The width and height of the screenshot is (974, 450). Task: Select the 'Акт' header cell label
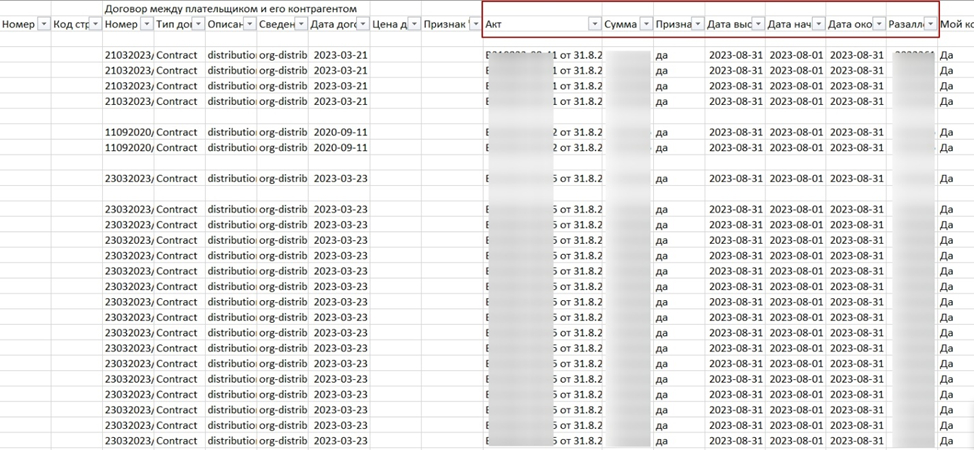pyautogui.click(x=493, y=24)
